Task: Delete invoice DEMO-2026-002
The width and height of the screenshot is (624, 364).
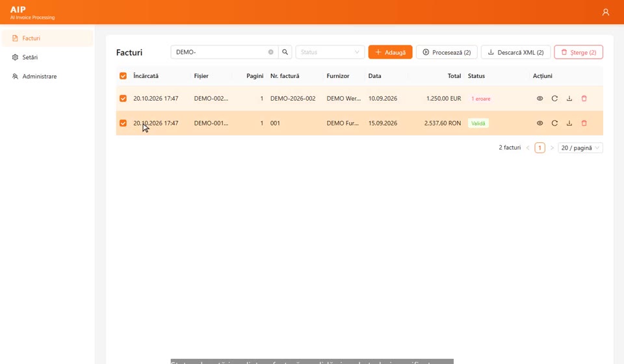Action: 584,99
